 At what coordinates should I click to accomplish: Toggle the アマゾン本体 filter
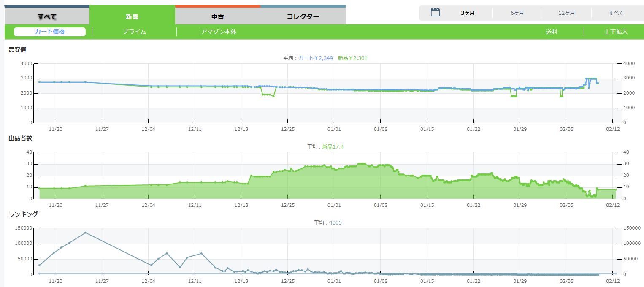click(x=219, y=32)
